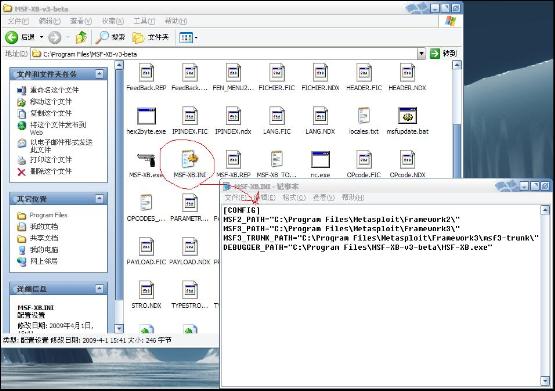
Task: Select the FICHIER.FIC file icon
Action: (277, 73)
